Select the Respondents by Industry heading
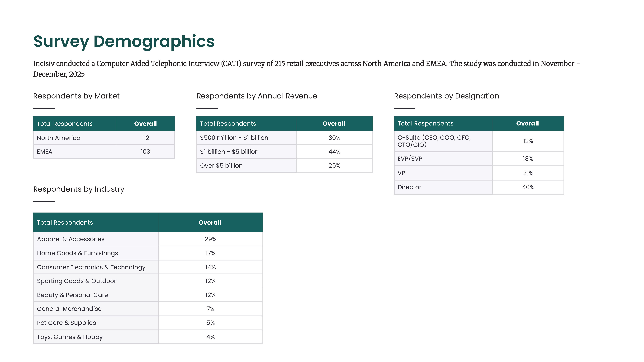This screenshot has height=362, width=644. [79, 189]
